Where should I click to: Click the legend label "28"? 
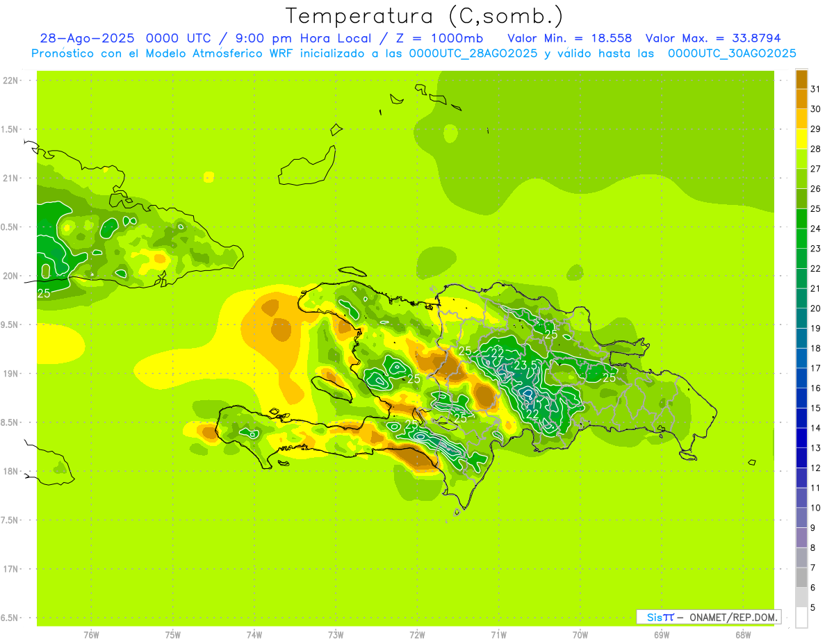[816, 149]
